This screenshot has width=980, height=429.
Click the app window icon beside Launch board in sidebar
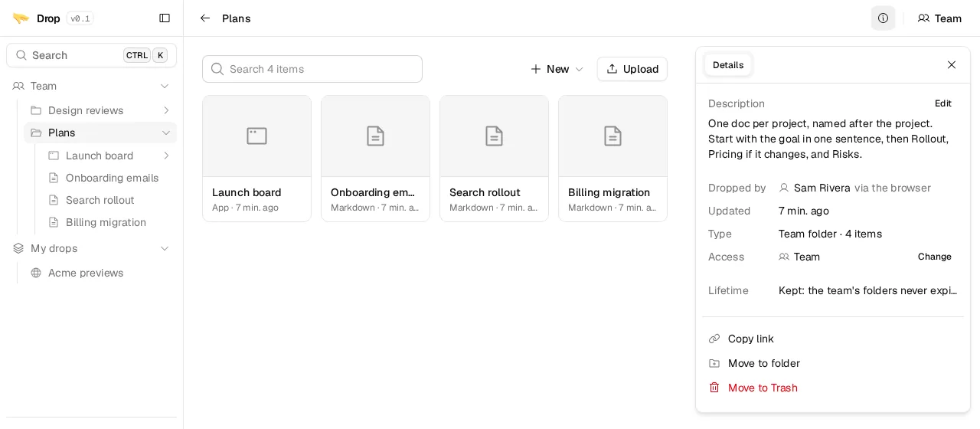point(54,156)
